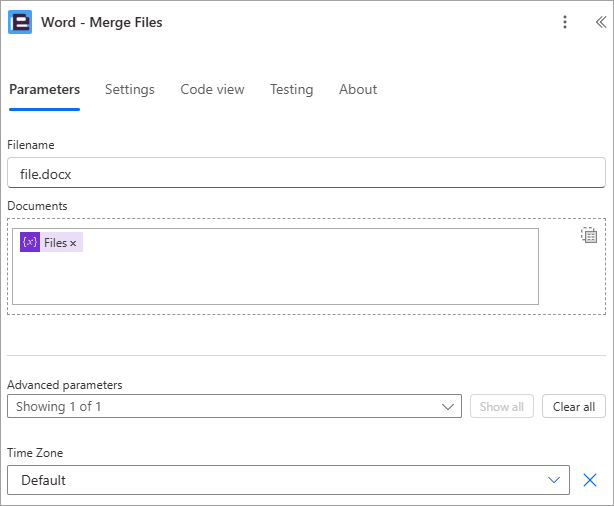The width and height of the screenshot is (614, 506).
Task: Click the Filename input field
Action: tap(306, 173)
